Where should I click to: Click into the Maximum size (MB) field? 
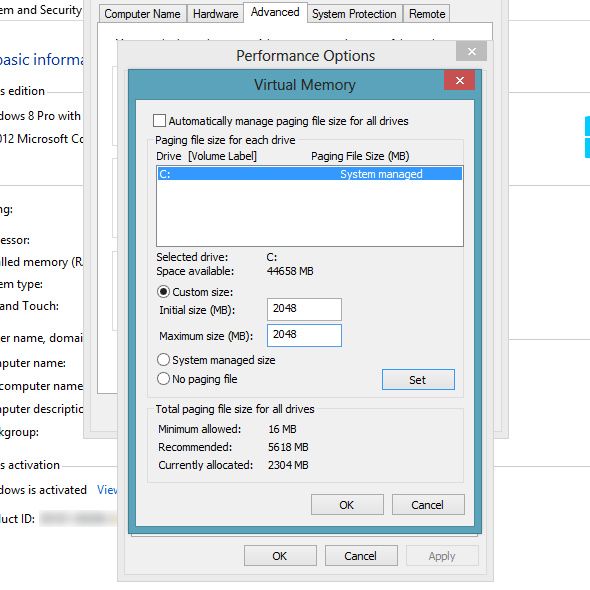[x=304, y=335]
